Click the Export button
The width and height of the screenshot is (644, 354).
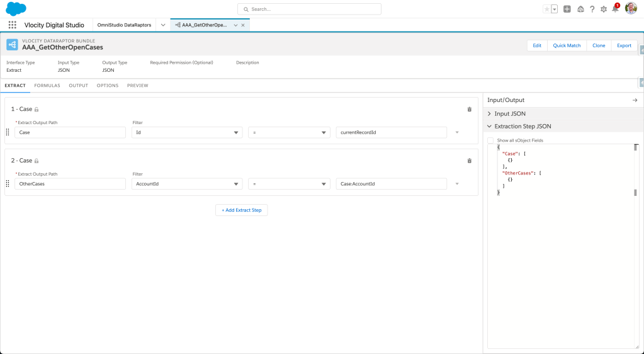[624, 45]
